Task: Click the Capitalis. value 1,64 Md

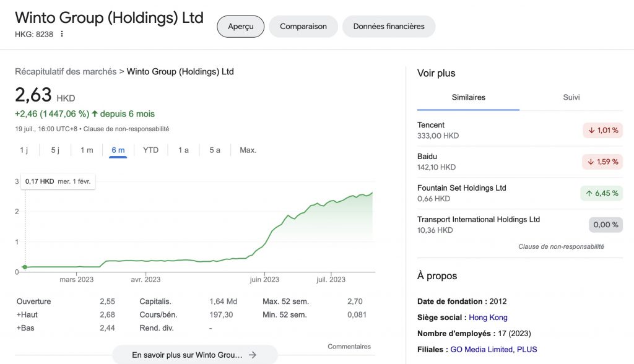Action: point(223,301)
